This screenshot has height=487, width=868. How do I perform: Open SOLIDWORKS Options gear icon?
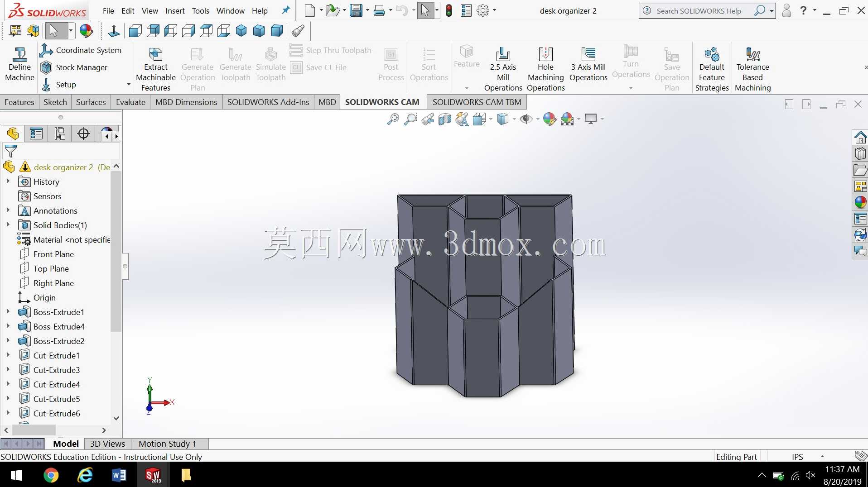[483, 10]
